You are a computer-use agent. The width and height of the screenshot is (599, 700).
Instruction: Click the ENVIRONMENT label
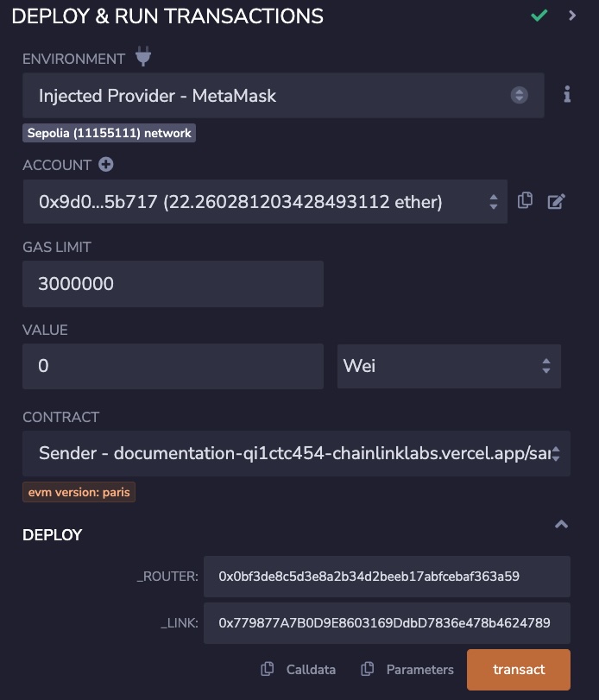click(73, 59)
